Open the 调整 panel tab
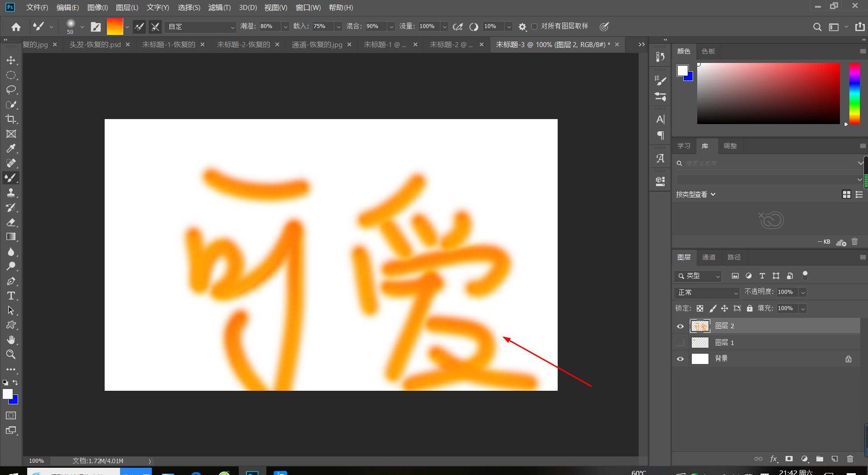 pyautogui.click(x=730, y=146)
